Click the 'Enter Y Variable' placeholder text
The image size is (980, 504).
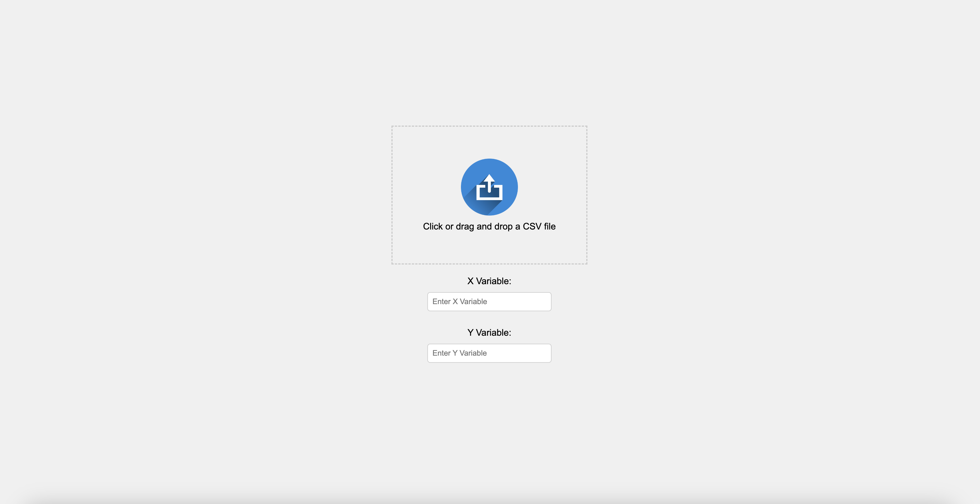460,353
